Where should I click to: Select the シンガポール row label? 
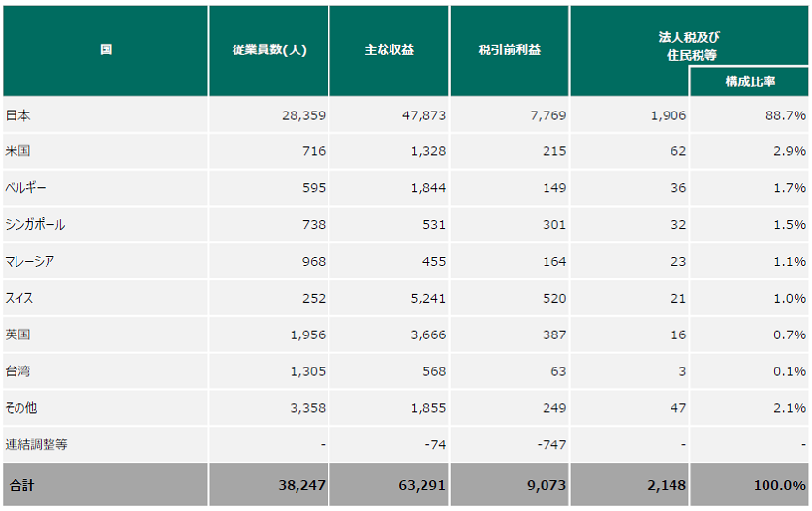point(35,224)
